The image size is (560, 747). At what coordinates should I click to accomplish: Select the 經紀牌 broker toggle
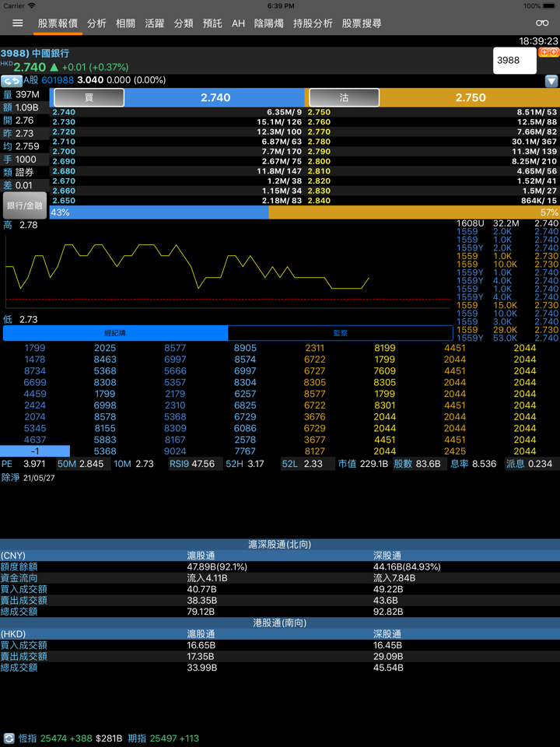pos(115,333)
